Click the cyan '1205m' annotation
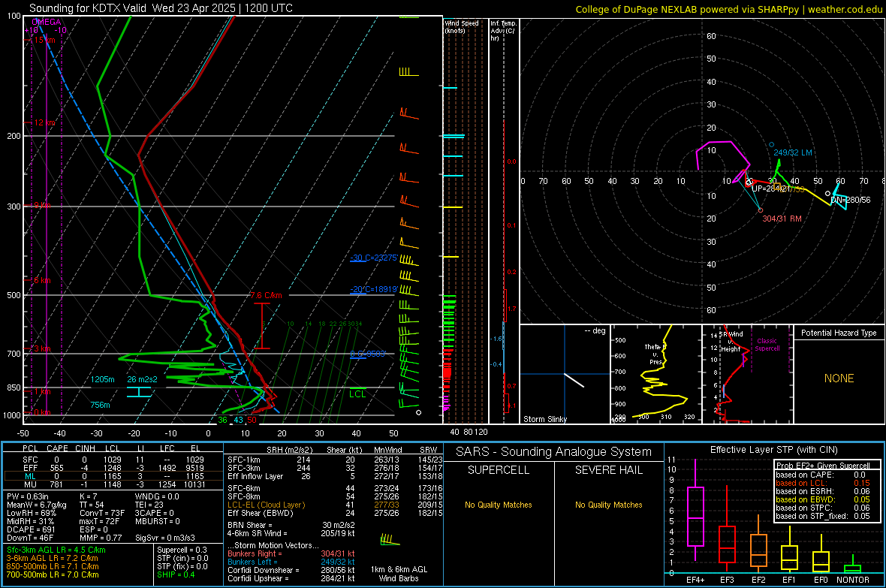Image resolution: width=886 pixels, height=588 pixels. 103,379
